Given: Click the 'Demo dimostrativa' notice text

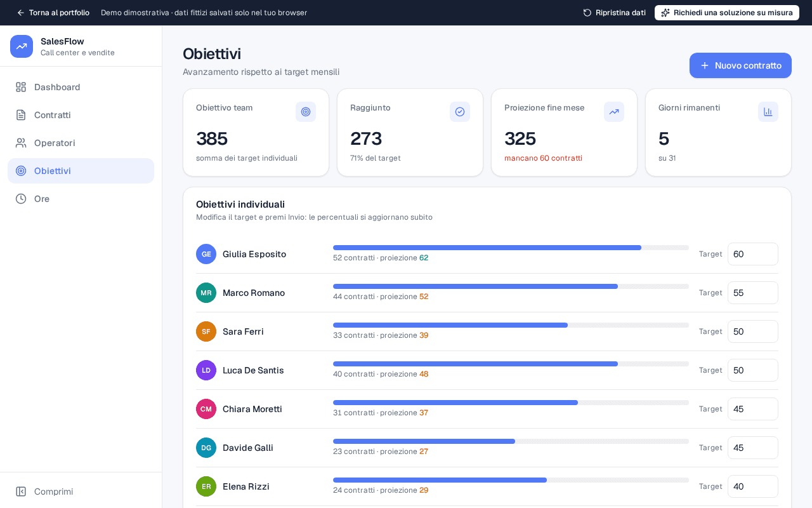Looking at the screenshot, I should (x=204, y=13).
